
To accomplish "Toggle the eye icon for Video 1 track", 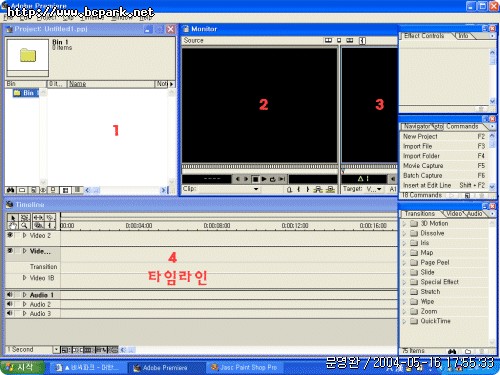I will coord(10,251).
